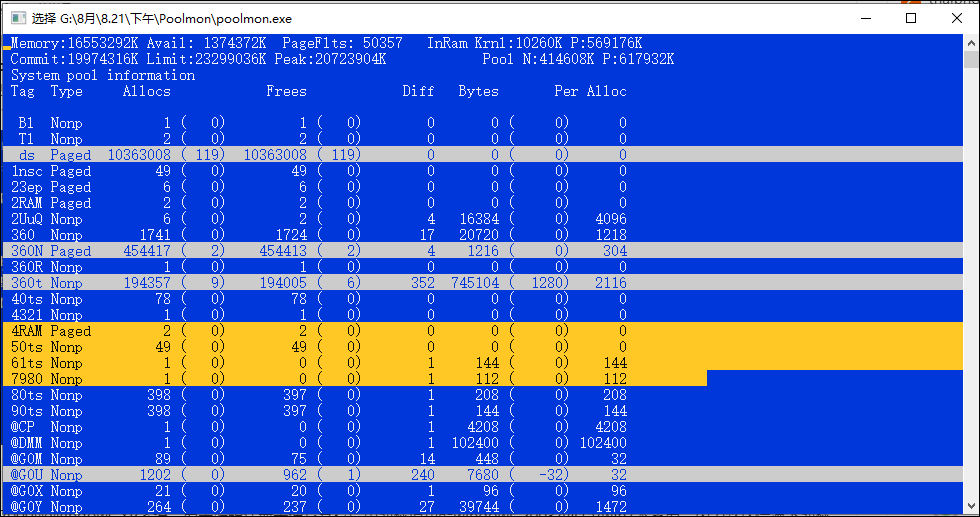Click the poolmon console icon in title bar
The height and width of the screenshot is (517, 980).
[16, 17]
